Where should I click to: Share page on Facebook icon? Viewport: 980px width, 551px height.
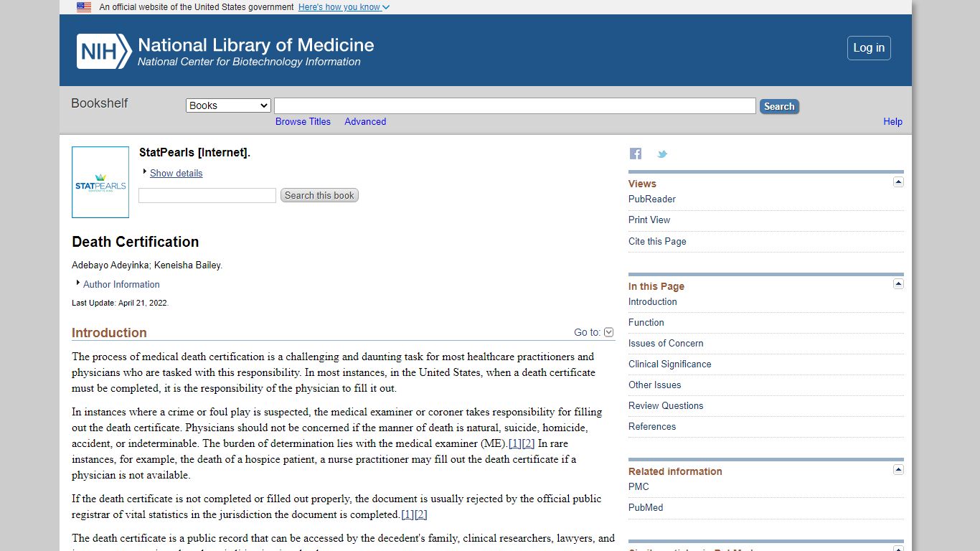[x=636, y=154]
